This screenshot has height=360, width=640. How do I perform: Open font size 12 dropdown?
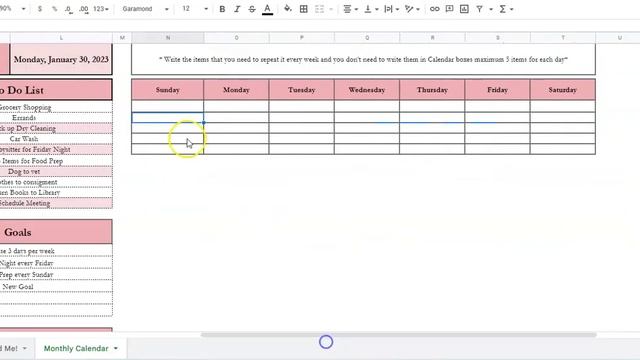[194, 9]
